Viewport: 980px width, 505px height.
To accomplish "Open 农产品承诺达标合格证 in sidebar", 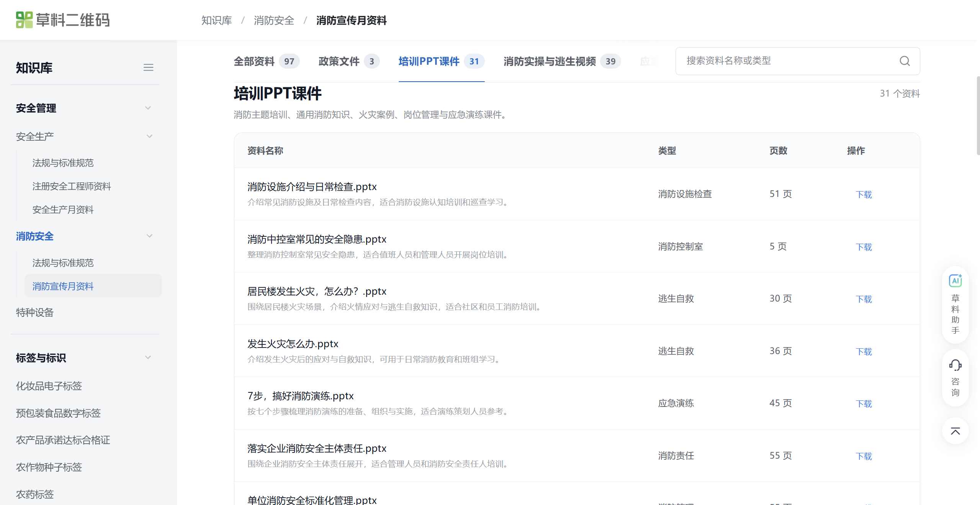I will pyautogui.click(x=63, y=440).
